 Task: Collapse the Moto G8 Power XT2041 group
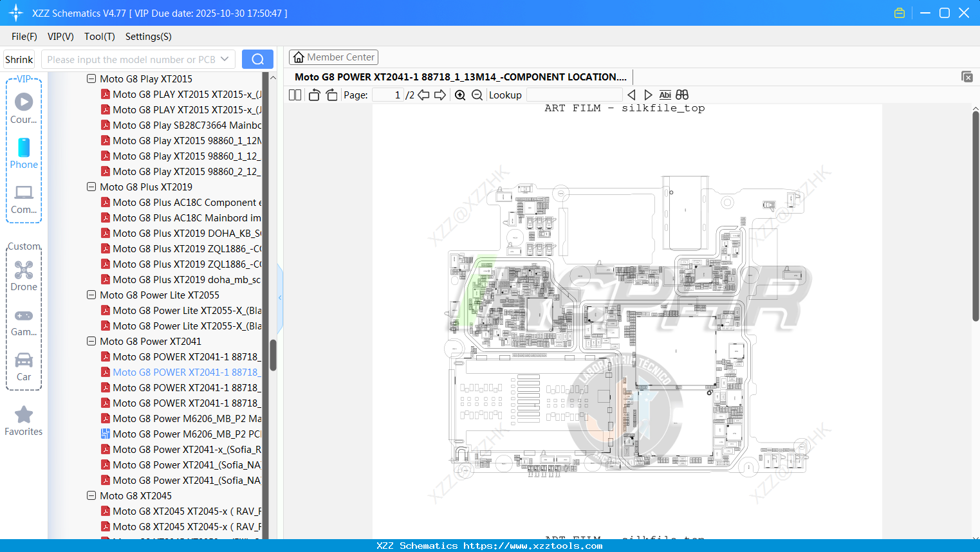[x=91, y=341]
